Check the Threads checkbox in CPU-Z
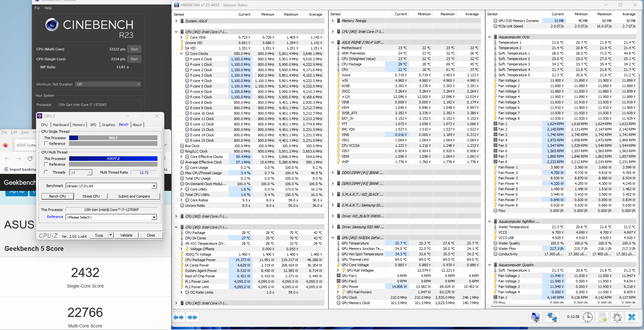Screen dimensions: 644x330 click(46, 172)
